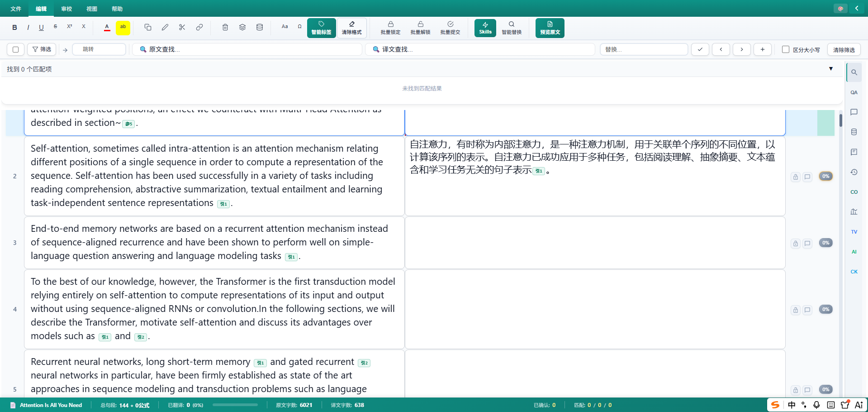
Task: Open the 审校 tab
Action: point(66,9)
